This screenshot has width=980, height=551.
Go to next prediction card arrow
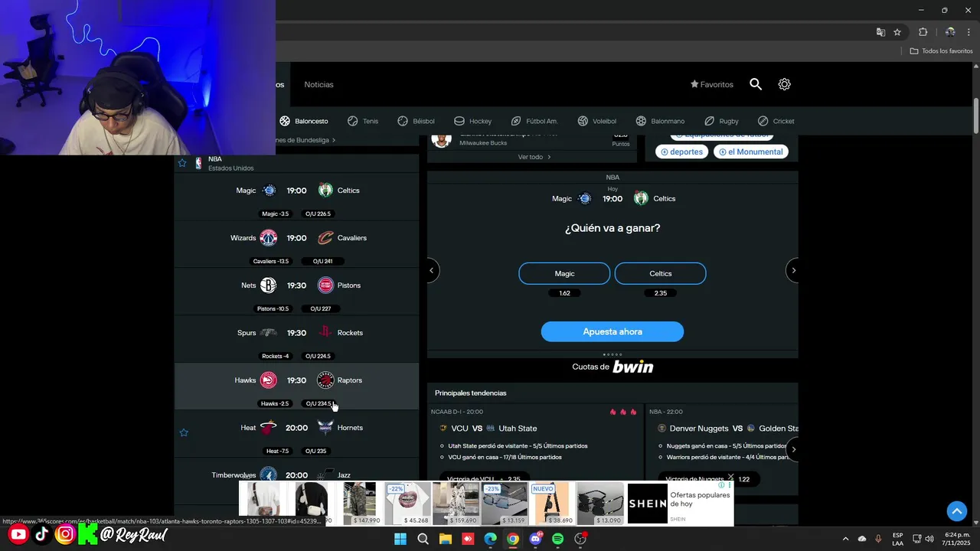point(793,270)
